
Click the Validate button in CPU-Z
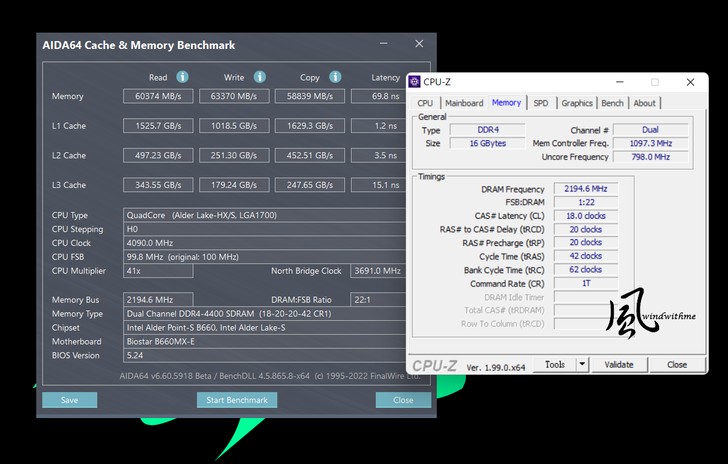pos(619,365)
